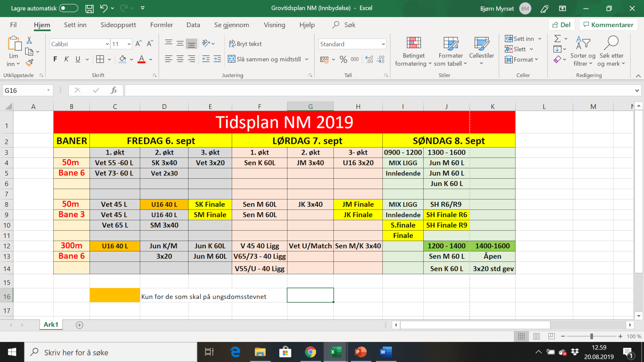644x362 pixels.
Task: Click the Decrease decimal icon
Action: click(x=381, y=59)
